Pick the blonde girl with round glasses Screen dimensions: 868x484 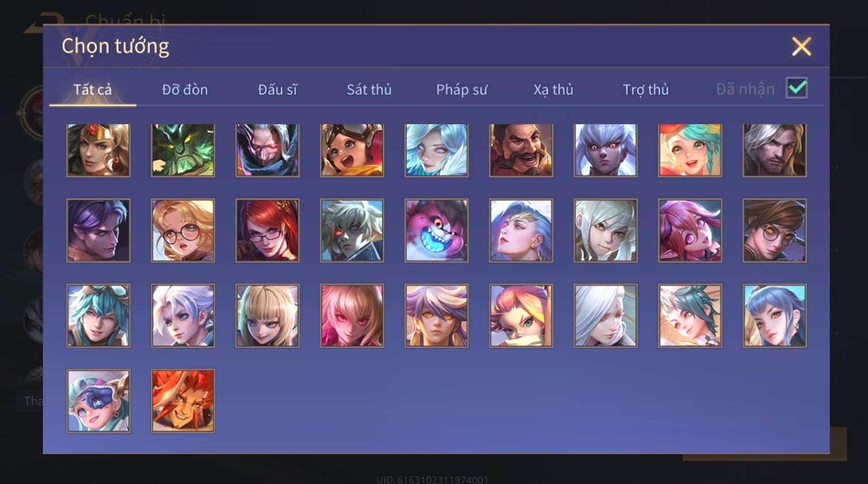183,231
